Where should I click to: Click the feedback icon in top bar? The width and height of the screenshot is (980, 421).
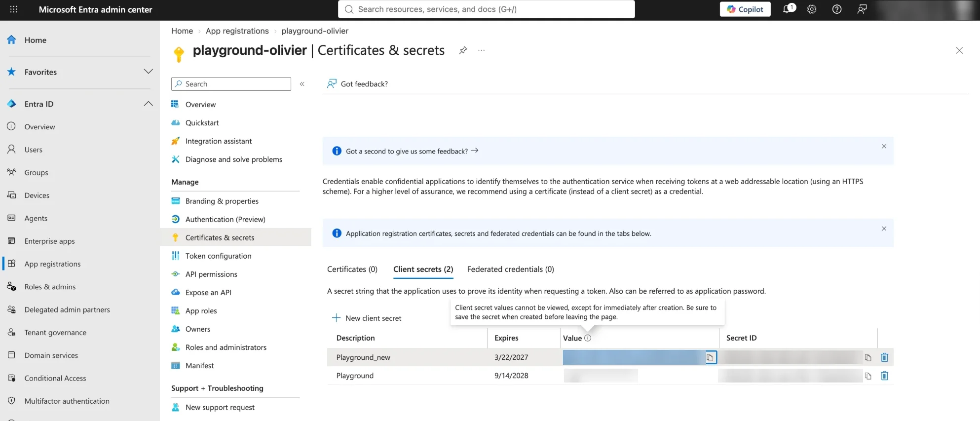[862, 9]
